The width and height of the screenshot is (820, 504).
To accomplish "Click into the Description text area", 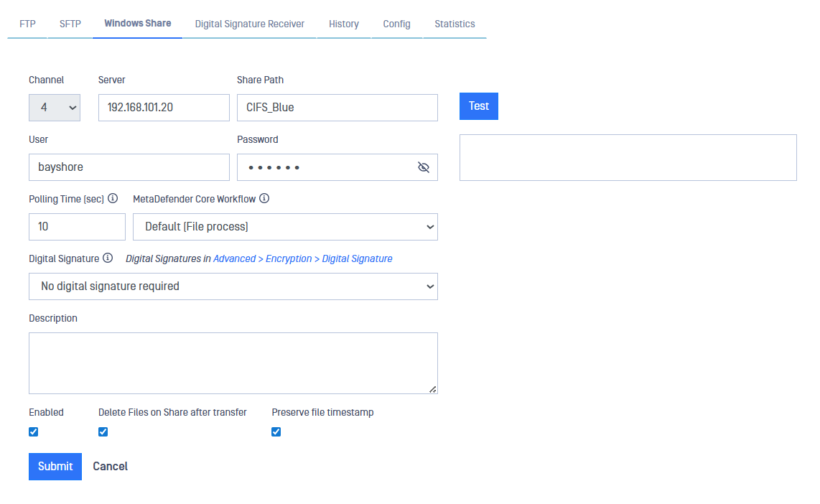I will [233, 363].
